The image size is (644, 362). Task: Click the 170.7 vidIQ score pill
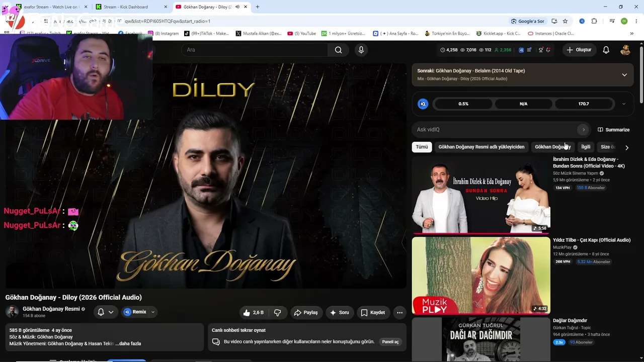coord(584,104)
